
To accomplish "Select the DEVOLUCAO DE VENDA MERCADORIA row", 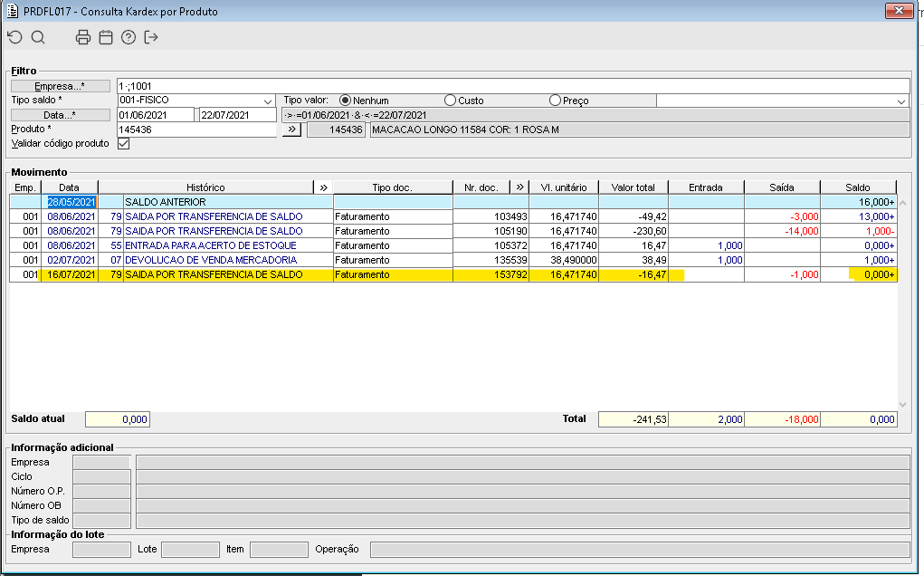I will pyautogui.click(x=211, y=260).
